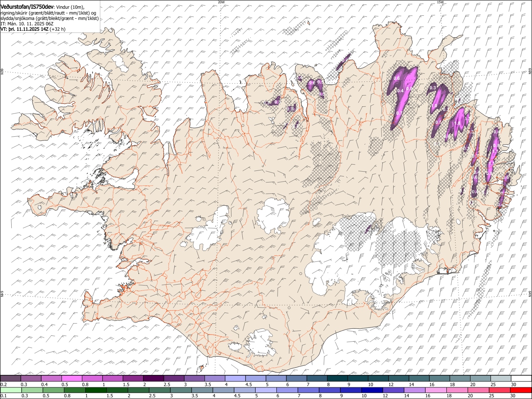Select upper legend white swatch at 30
The width and height of the screenshot is (532, 399).
[x=521, y=379]
